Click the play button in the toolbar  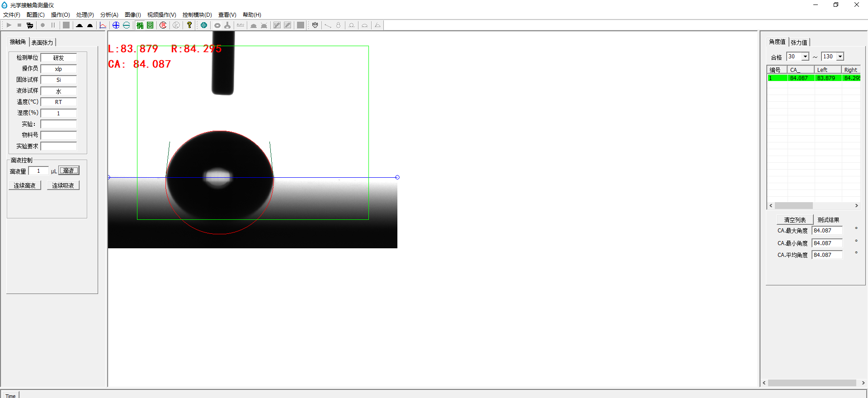tap(9, 25)
